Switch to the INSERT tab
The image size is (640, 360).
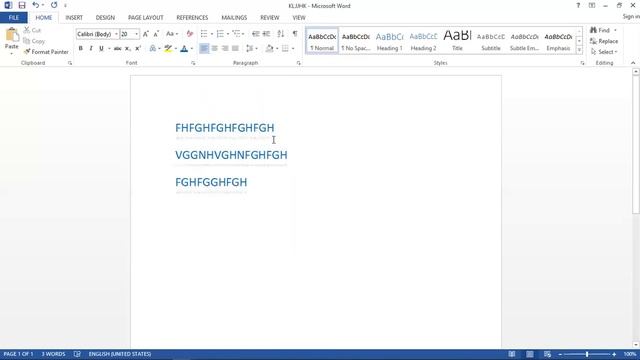coord(74,18)
